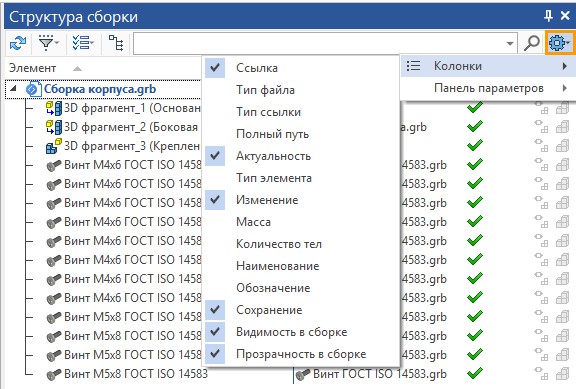Open the search field dropdown arrow

tap(510, 43)
